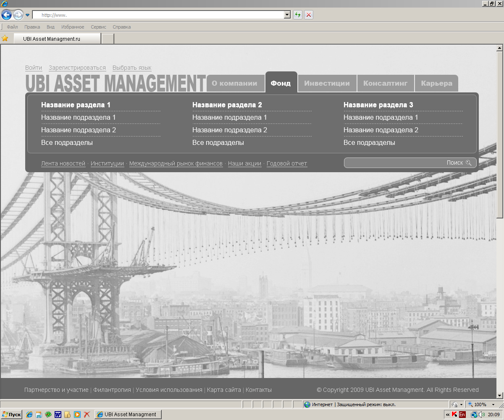This screenshot has width=504, height=420.
Task: Refresh the page with the reload icon
Action: [x=297, y=15]
